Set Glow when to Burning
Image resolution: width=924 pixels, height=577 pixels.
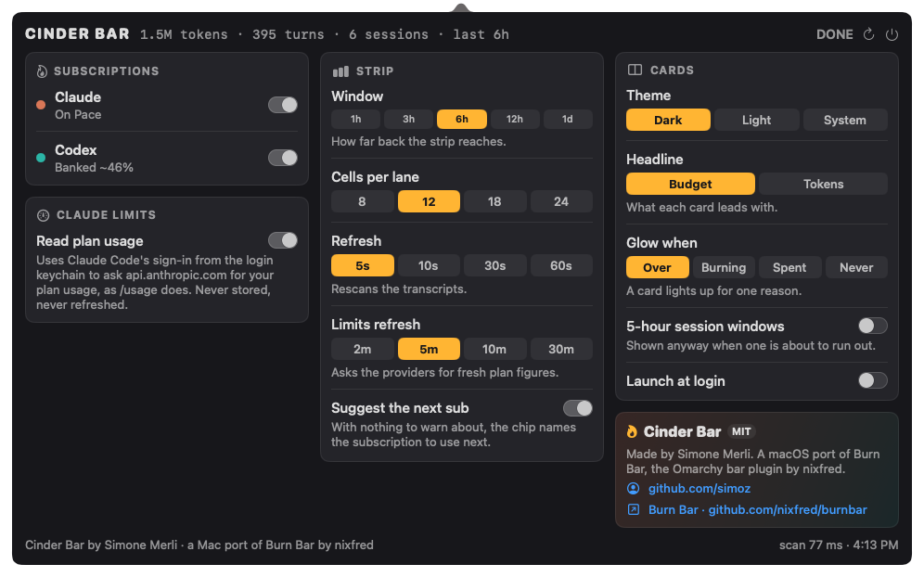[724, 267]
